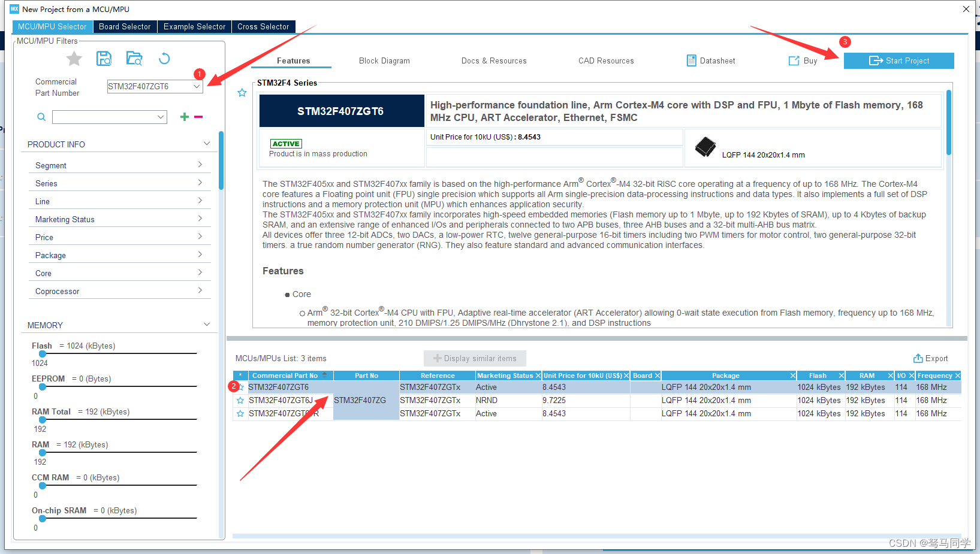This screenshot has height=554, width=980.
Task: Remove filter with red minus icon
Action: [x=198, y=117]
